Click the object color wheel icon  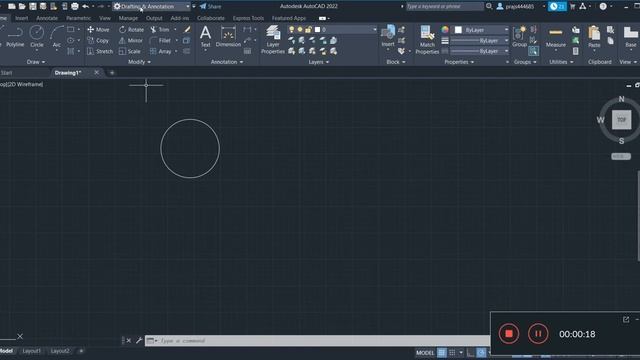click(x=444, y=29)
